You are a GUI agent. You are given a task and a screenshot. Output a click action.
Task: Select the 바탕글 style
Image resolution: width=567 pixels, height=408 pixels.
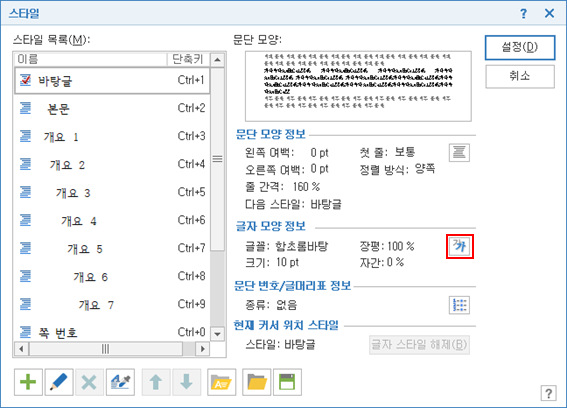tap(112, 80)
